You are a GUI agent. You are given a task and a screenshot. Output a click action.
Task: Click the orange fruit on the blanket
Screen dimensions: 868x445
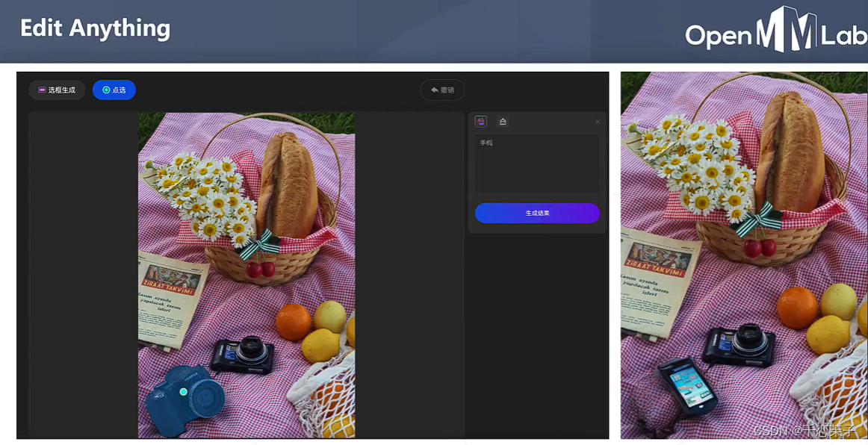(x=293, y=321)
